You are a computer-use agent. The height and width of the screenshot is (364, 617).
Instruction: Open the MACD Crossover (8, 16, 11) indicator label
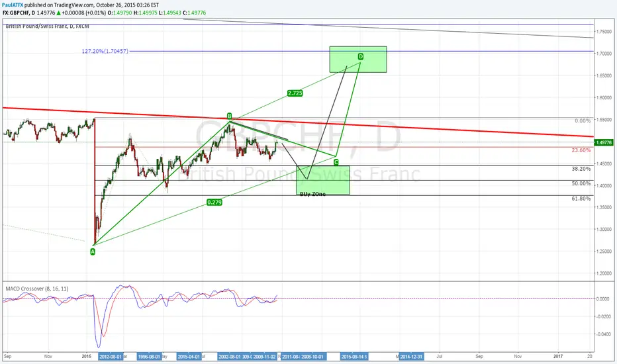click(37, 289)
